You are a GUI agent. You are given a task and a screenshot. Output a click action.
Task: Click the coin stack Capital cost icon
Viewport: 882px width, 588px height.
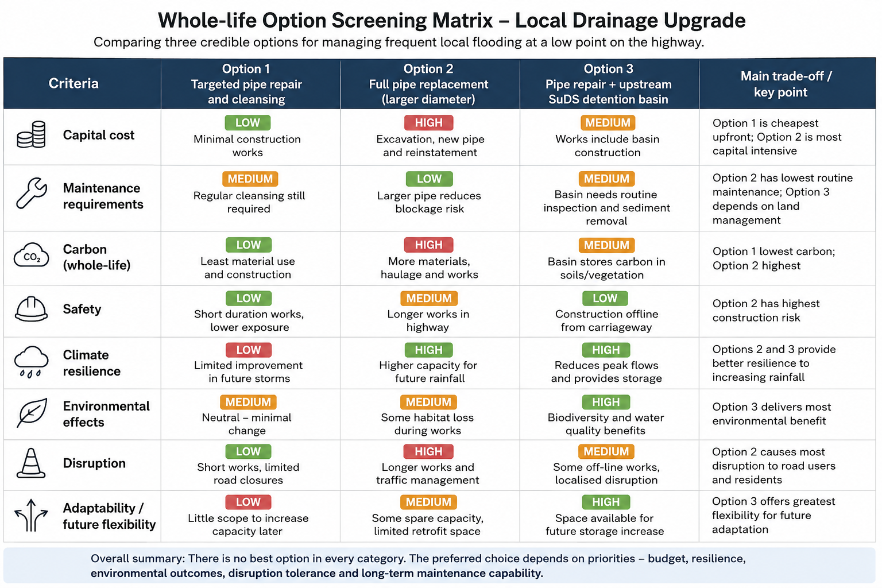tap(31, 135)
